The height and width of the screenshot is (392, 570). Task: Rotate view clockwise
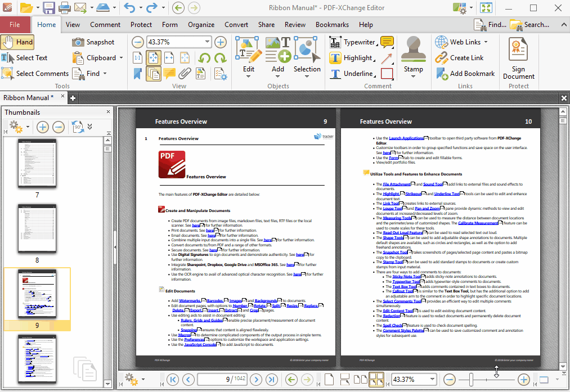(x=220, y=58)
